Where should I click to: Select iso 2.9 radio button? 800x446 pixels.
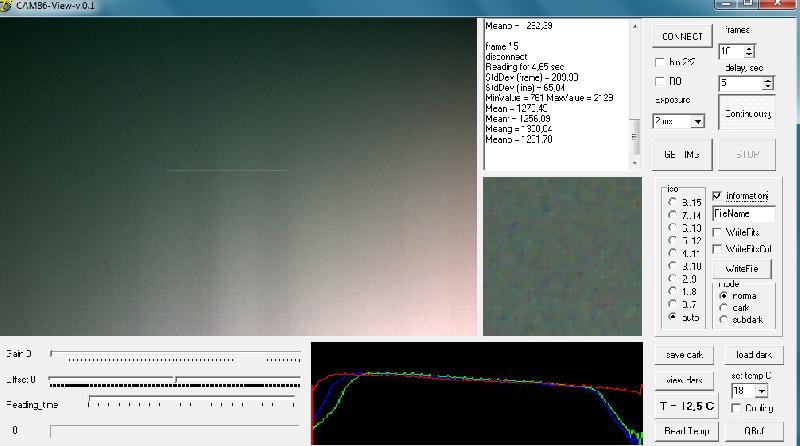pyautogui.click(x=672, y=279)
